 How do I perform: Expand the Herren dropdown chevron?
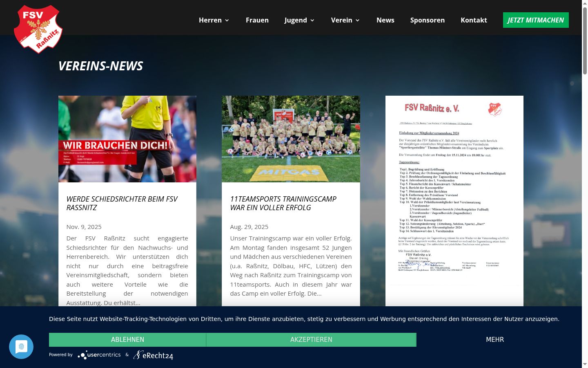(x=227, y=20)
